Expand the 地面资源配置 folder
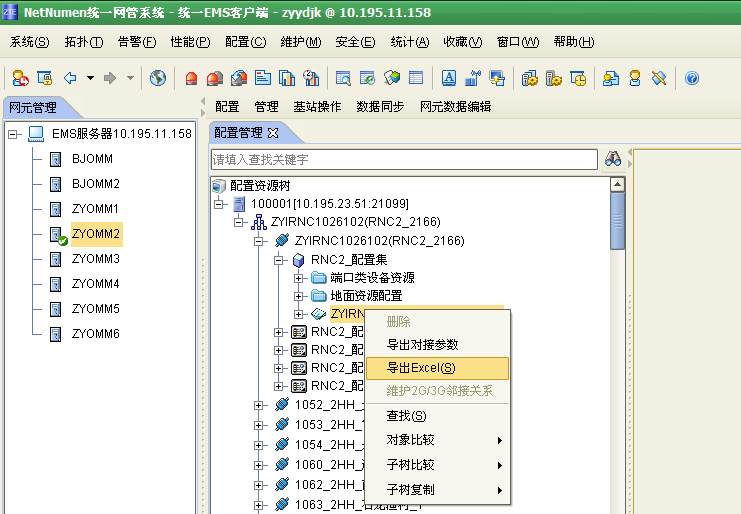The height and width of the screenshot is (514, 741). [x=298, y=296]
